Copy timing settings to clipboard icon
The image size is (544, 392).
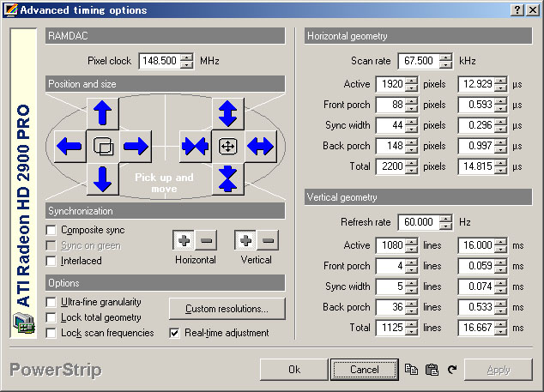[x=412, y=370]
